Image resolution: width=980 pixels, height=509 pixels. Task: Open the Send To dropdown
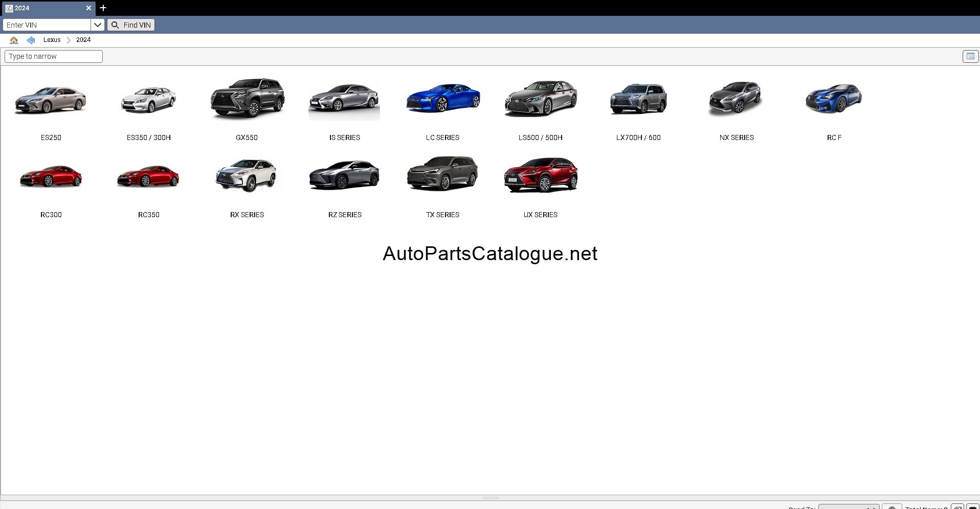pos(849,506)
